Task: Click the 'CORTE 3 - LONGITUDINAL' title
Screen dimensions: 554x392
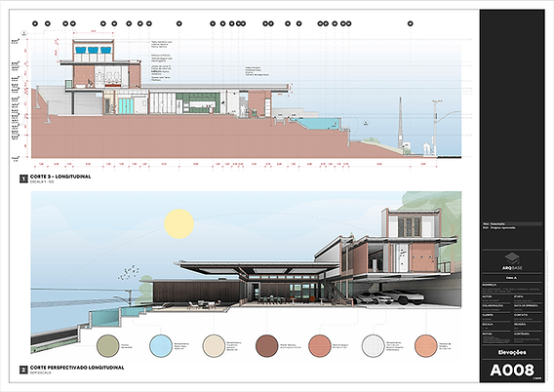Action: click(60, 176)
